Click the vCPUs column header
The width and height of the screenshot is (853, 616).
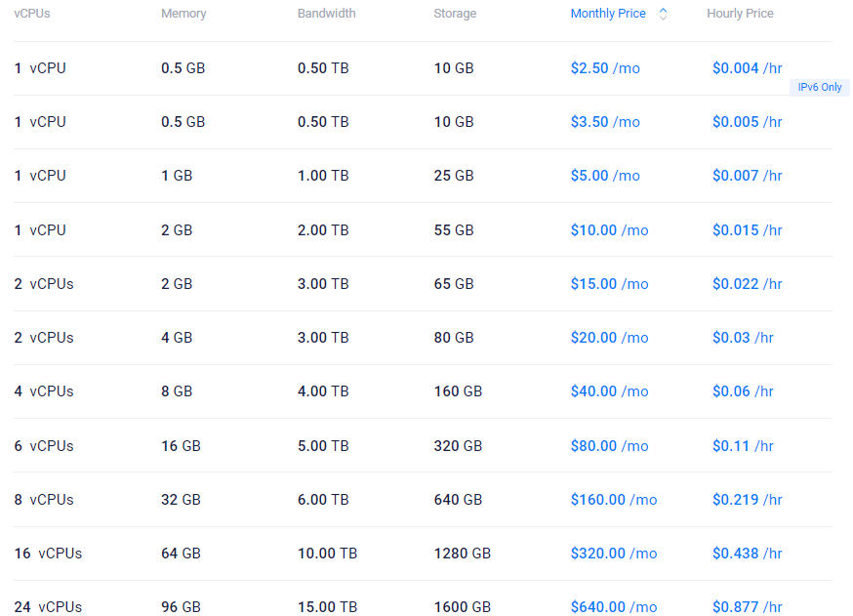tap(32, 14)
